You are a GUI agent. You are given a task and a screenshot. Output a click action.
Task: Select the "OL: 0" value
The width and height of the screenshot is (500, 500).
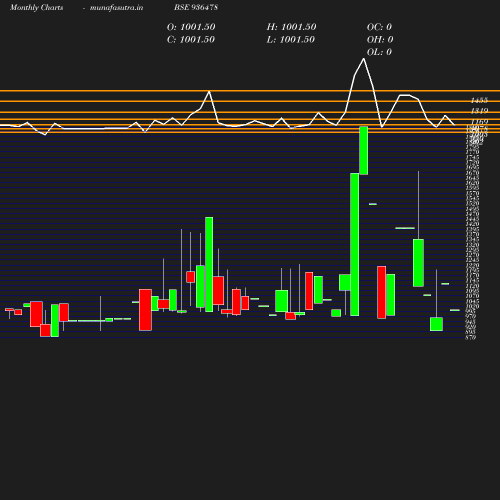click(x=379, y=52)
